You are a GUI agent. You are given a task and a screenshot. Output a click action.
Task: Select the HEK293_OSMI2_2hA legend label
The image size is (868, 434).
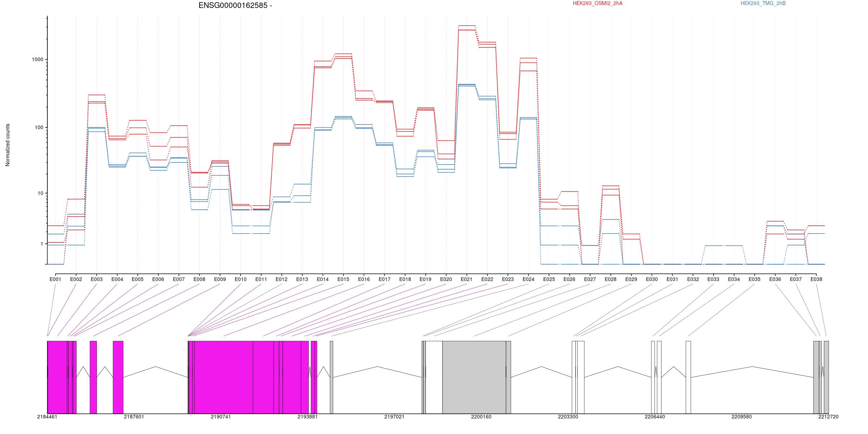597,3
